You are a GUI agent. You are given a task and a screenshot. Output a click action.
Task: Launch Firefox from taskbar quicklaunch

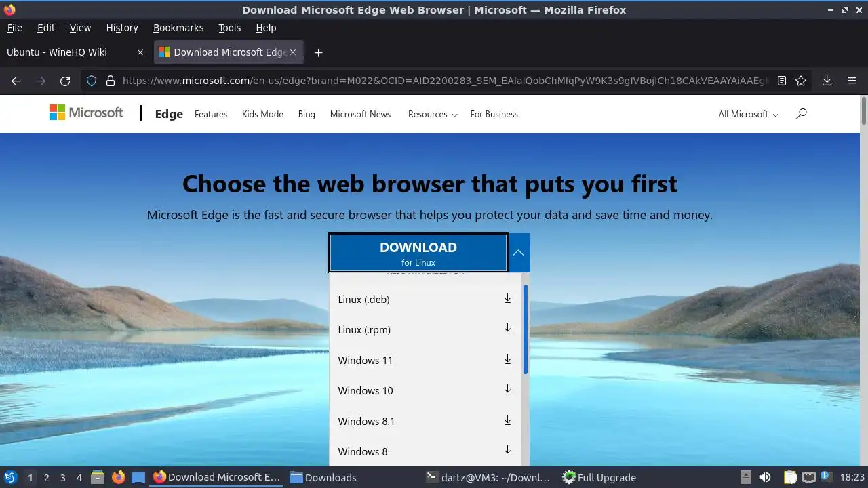[119, 477]
